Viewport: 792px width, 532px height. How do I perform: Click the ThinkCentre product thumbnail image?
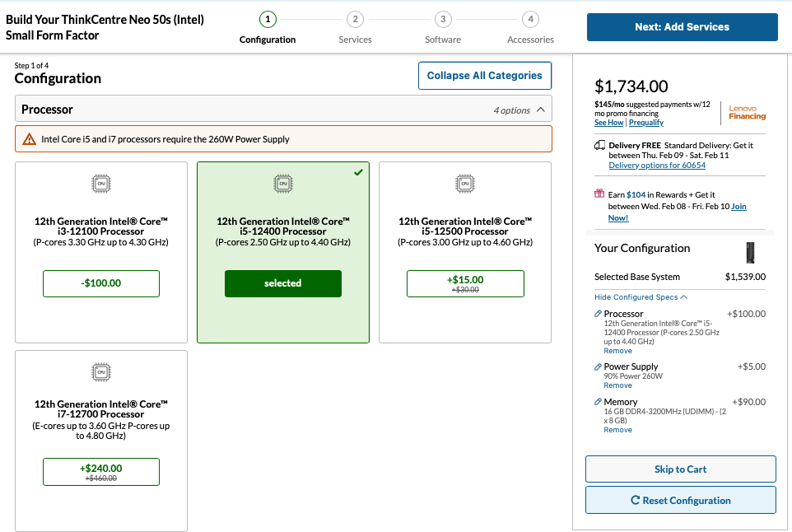[x=749, y=252]
